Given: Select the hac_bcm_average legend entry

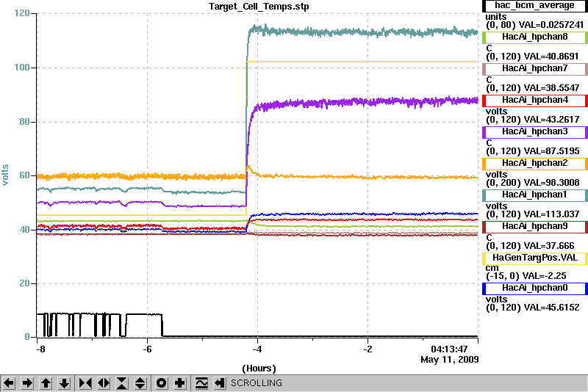Looking at the screenshot, I should tap(535, 6).
